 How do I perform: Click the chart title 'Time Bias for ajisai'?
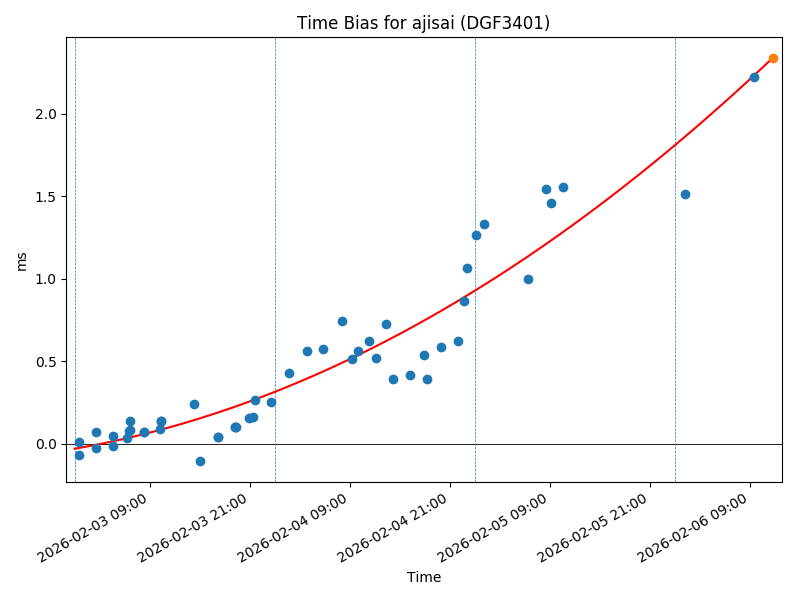pyautogui.click(x=423, y=23)
